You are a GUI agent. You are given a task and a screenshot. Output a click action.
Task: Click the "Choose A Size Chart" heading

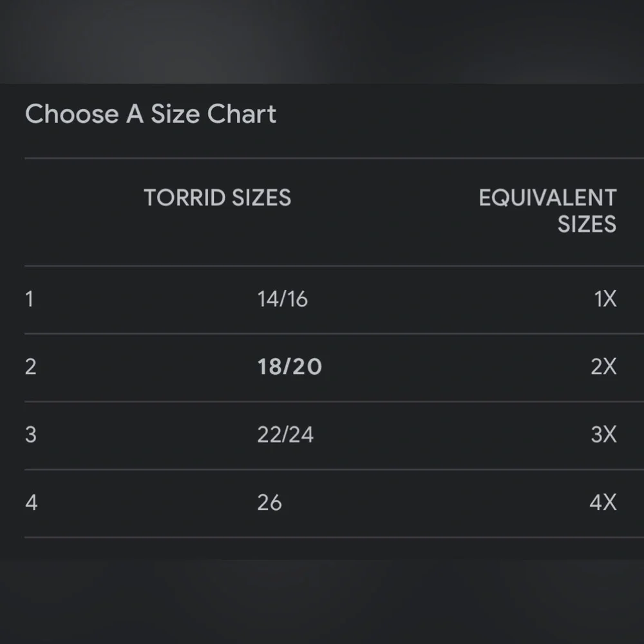pyautogui.click(x=151, y=114)
